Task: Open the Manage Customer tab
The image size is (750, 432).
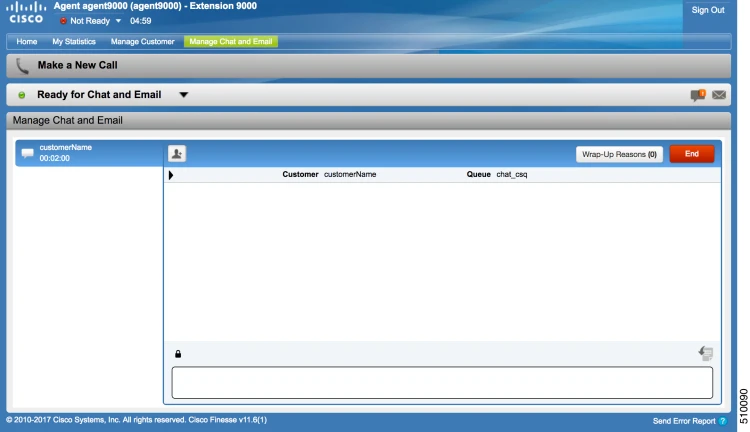Action: (143, 42)
